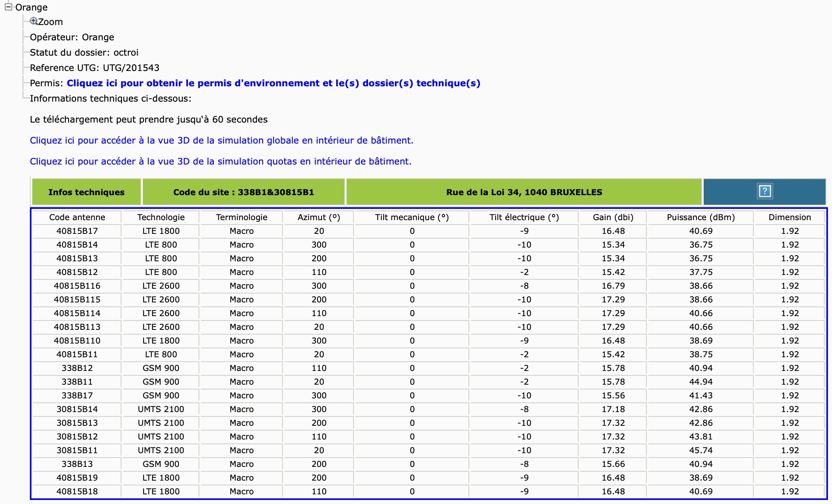832x504 pixels.
Task: Click gain value 16.79 in 40815B116 row
Action: point(613,286)
